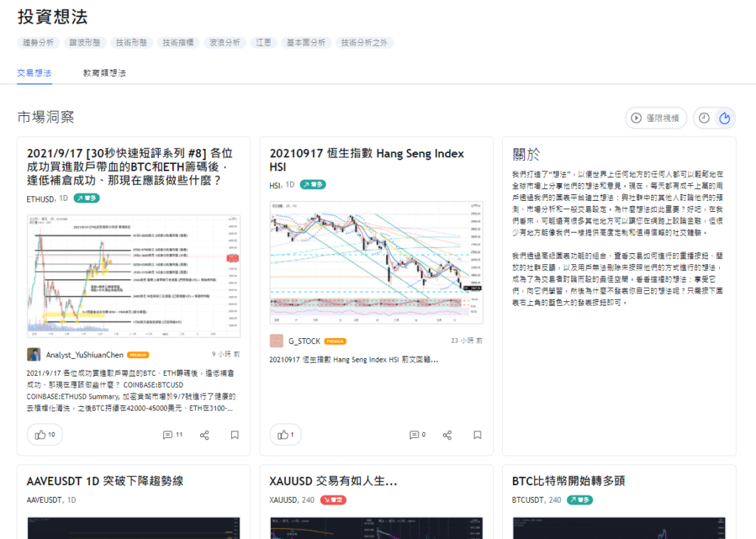This screenshot has height=539, width=756.
Task: Click the long badge on BTCUSDT idea
Action: 580,500
